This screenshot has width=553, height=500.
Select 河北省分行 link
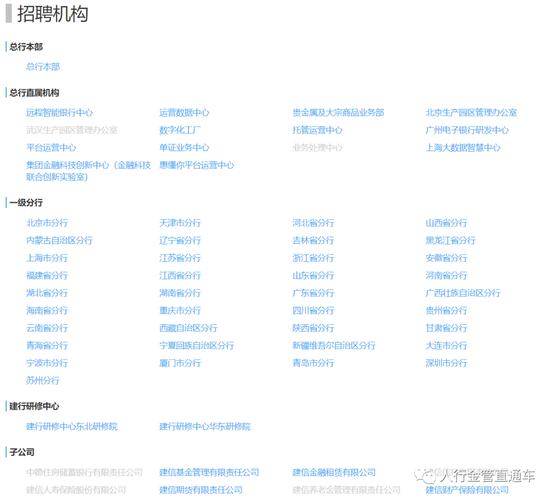[x=313, y=223]
